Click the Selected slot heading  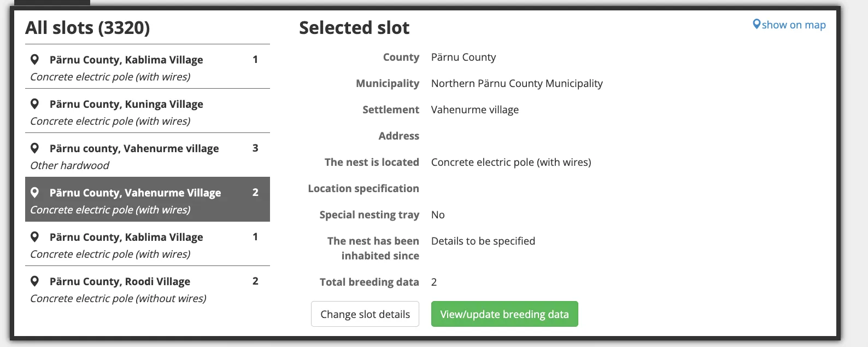coord(354,28)
